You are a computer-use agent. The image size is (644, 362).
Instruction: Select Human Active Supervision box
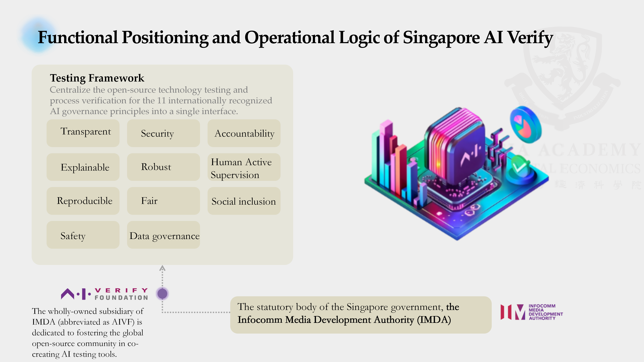244,167
